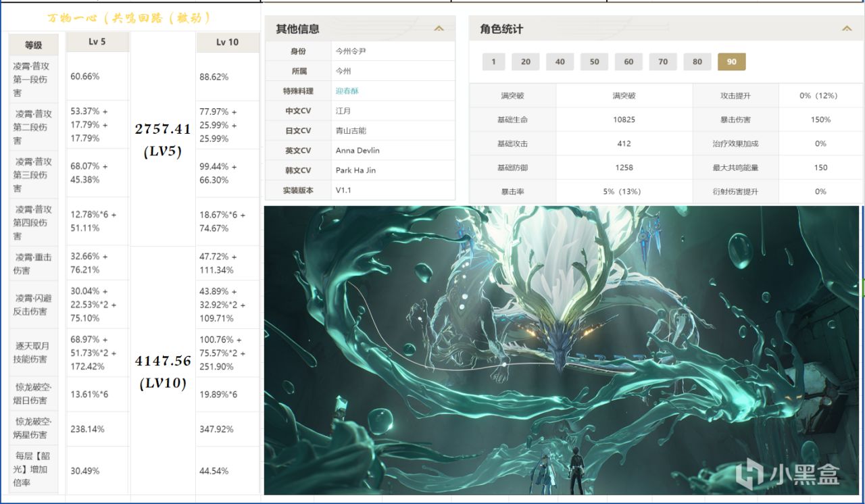Viewport: 865px width, 504px height.
Task: Click the 13.61%*6 value
Action: click(x=89, y=394)
